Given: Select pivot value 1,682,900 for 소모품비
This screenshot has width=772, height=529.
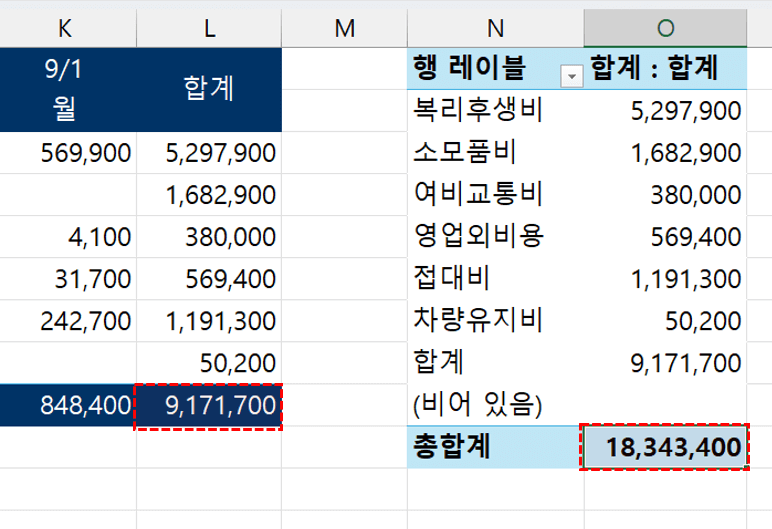Looking at the screenshot, I should point(666,153).
